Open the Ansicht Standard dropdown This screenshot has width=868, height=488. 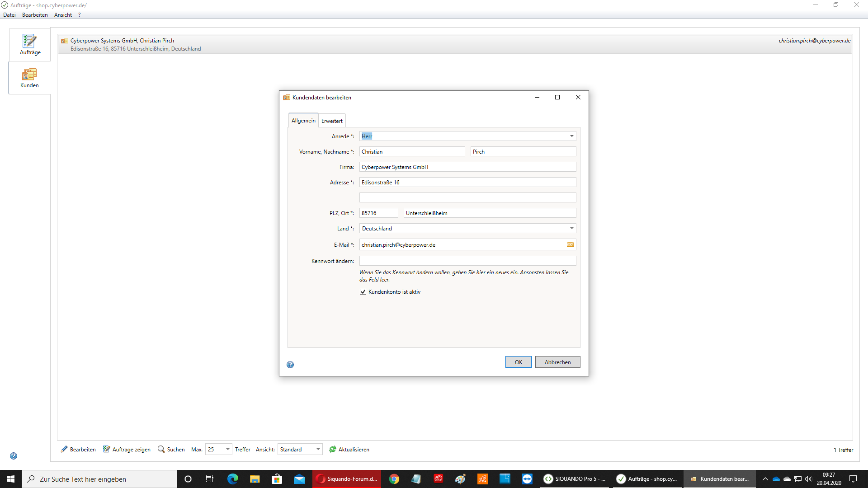(x=318, y=449)
